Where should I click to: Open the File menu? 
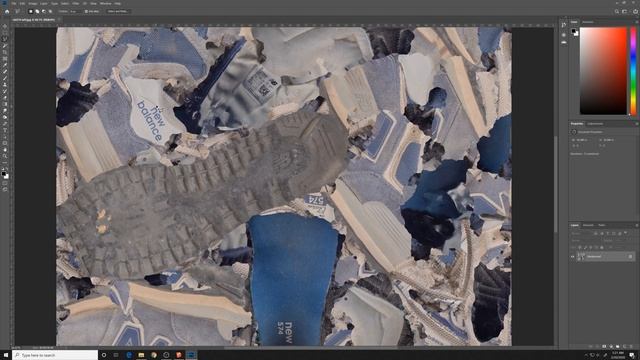[14, 3]
